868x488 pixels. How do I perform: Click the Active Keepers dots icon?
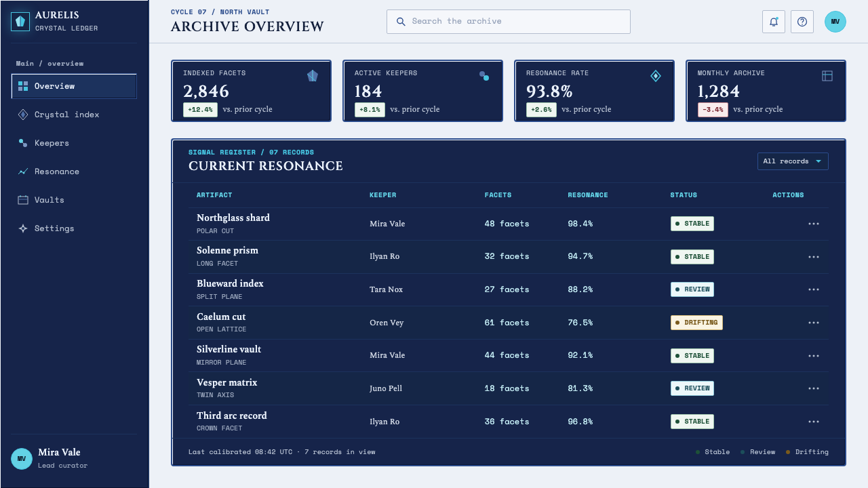click(x=484, y=76)
